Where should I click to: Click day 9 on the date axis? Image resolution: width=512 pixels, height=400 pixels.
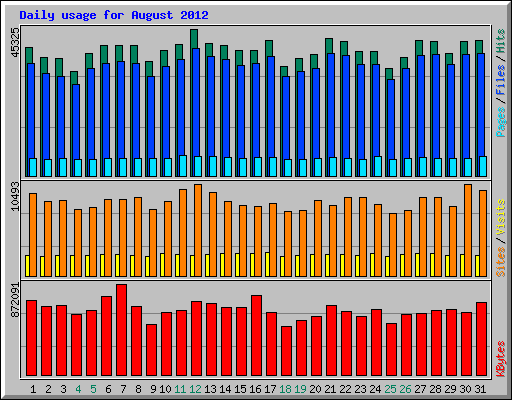153,389
